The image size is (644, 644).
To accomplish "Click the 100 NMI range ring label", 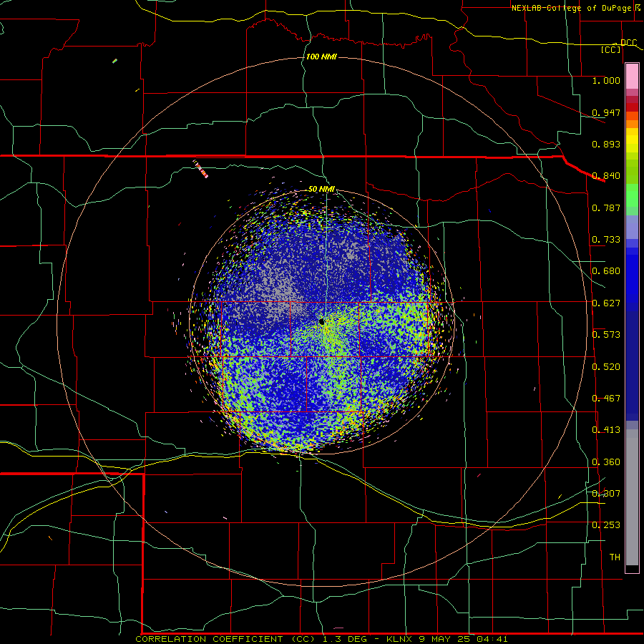I will 321,57.
